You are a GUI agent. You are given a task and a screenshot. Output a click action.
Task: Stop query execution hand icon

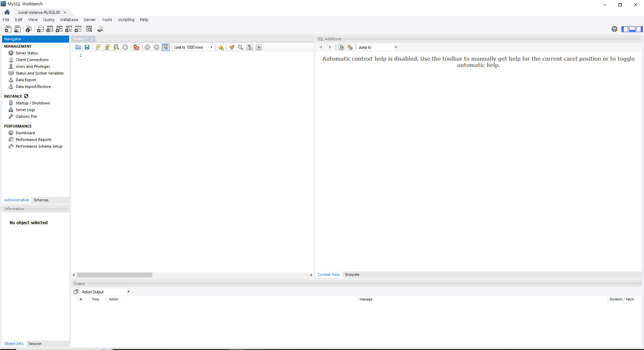[125, 47]
